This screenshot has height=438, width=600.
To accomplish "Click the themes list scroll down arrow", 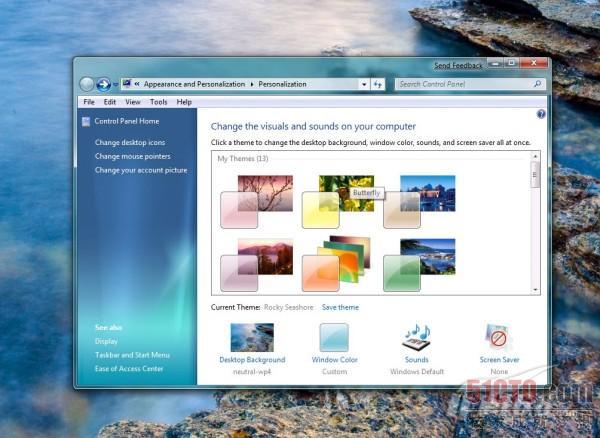I will tap(535, 290).
